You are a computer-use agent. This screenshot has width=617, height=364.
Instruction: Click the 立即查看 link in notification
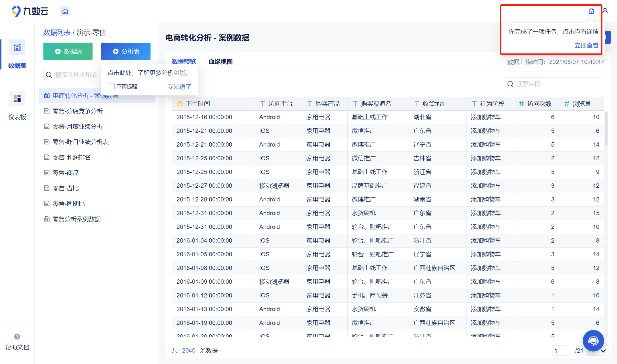(586, 45)
